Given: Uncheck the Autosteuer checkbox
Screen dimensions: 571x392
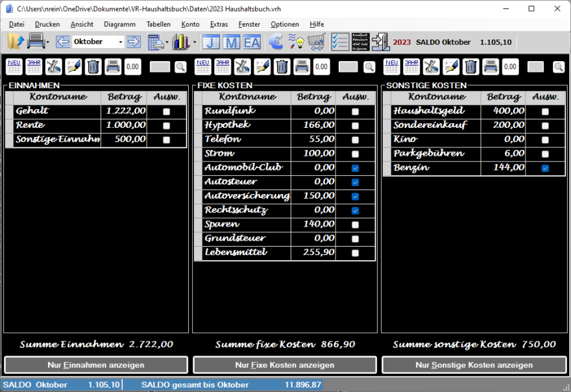Looking at the screenshot, I should [x=355, y=182].
